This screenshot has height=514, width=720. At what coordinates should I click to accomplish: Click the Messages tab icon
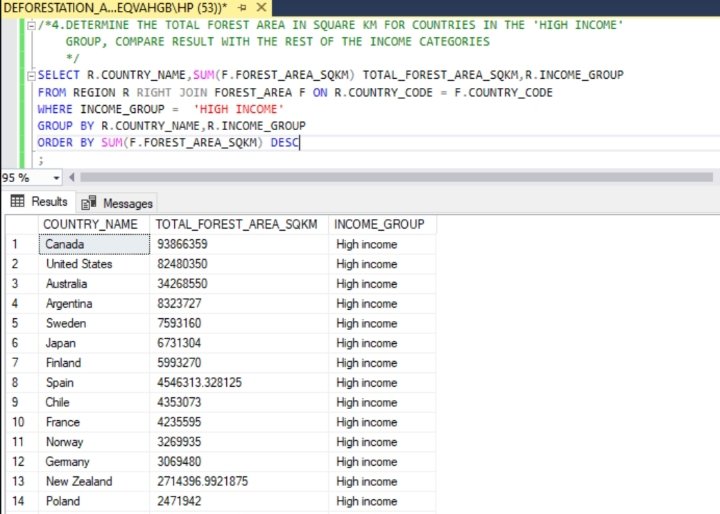[x=89, y=203]
